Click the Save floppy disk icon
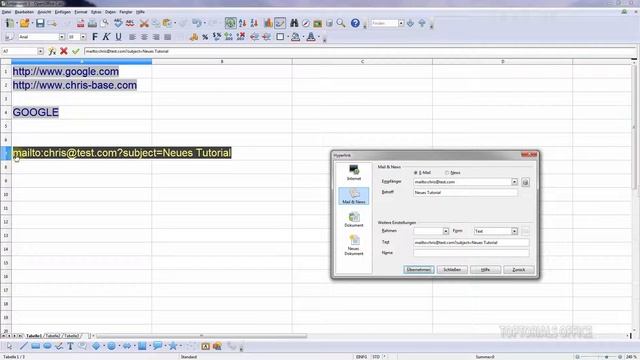Screen dimensions: 640x360 tap(40, 23)
